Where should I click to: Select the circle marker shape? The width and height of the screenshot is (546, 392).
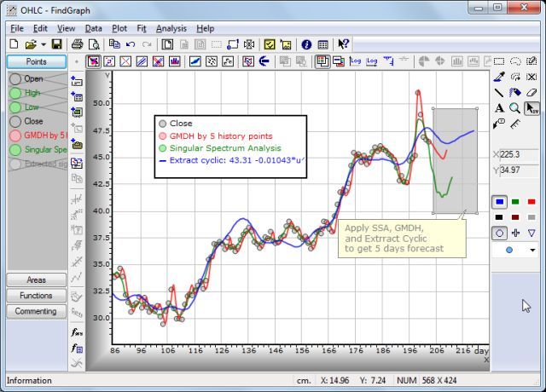tap(499, 233)
